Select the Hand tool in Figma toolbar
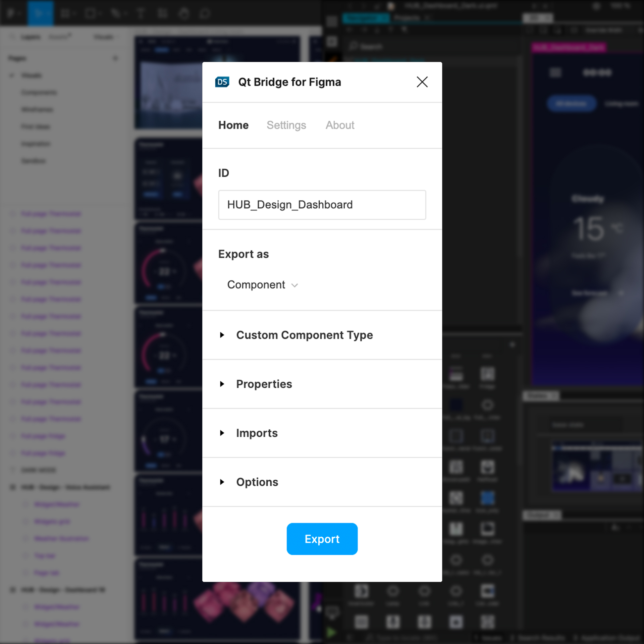Viewport: 644px width, 644px height. [184, 13]
